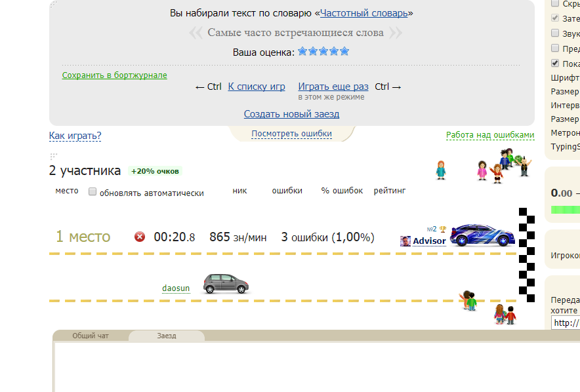
Task: Uncheck the checked 'Пока' sidebar checkbox
Action: pyautogui.click(x=555, y=63)
